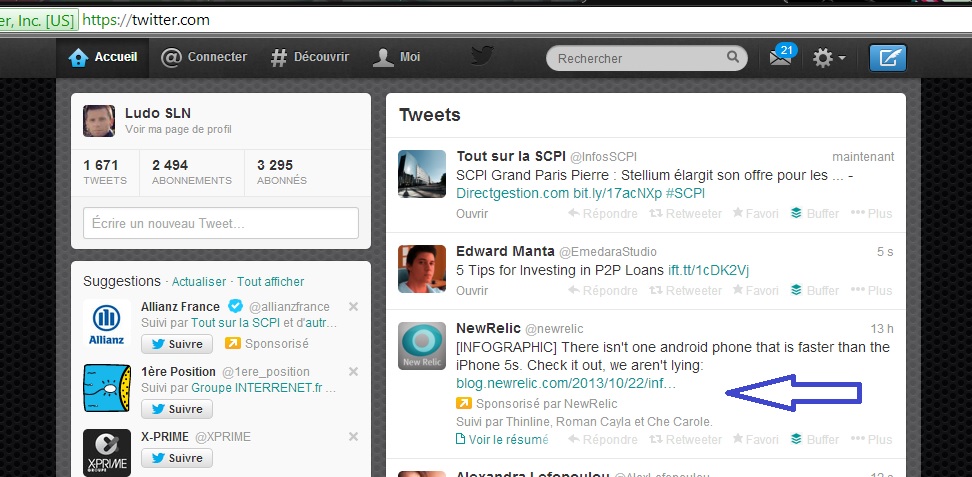Image resolution: width=972 pixels, height=477 pixels.
Task: Click the #SCPI hashtag
Action: pos(685,194)
